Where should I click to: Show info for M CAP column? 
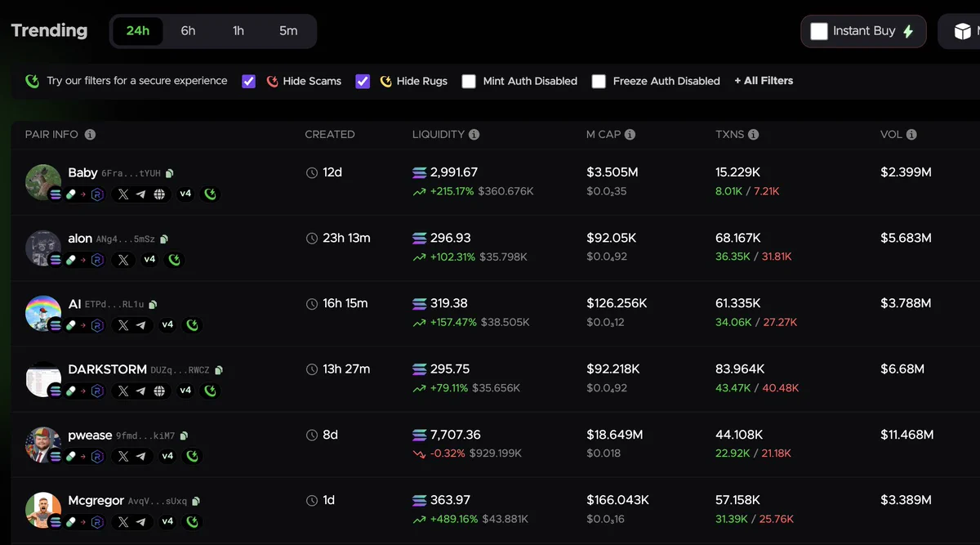[630, 134]
